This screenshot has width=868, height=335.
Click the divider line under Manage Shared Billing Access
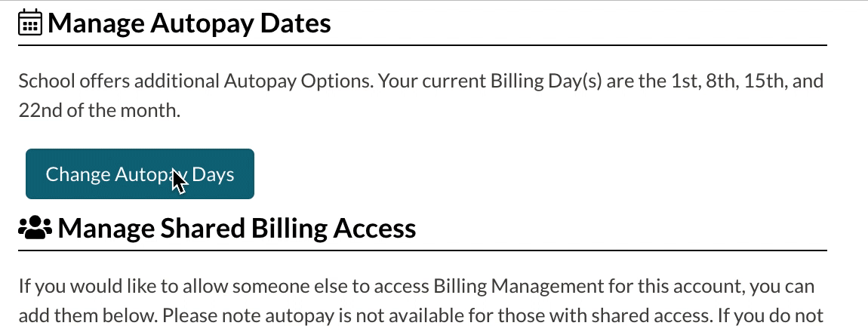(x=423, y=250)
